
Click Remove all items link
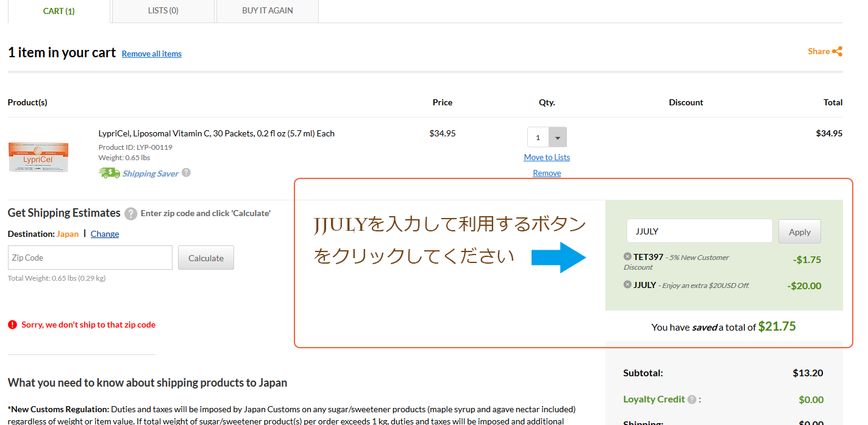152,54
